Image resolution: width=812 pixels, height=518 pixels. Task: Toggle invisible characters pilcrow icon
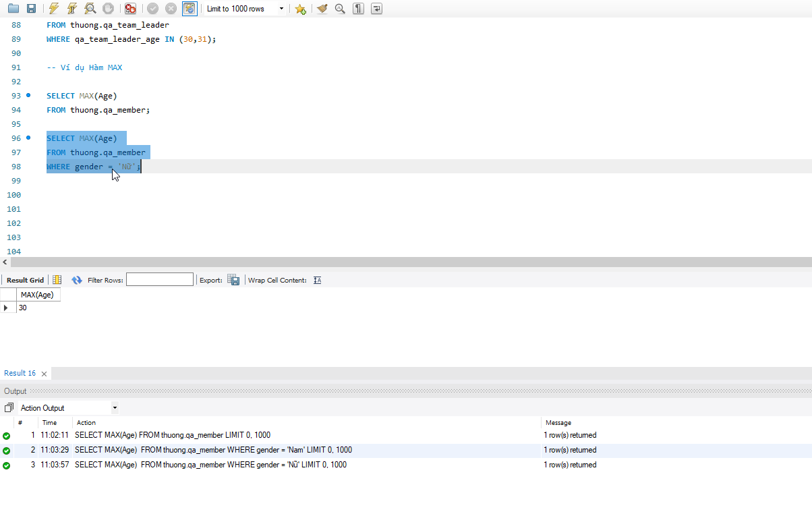tap(358, 9)
